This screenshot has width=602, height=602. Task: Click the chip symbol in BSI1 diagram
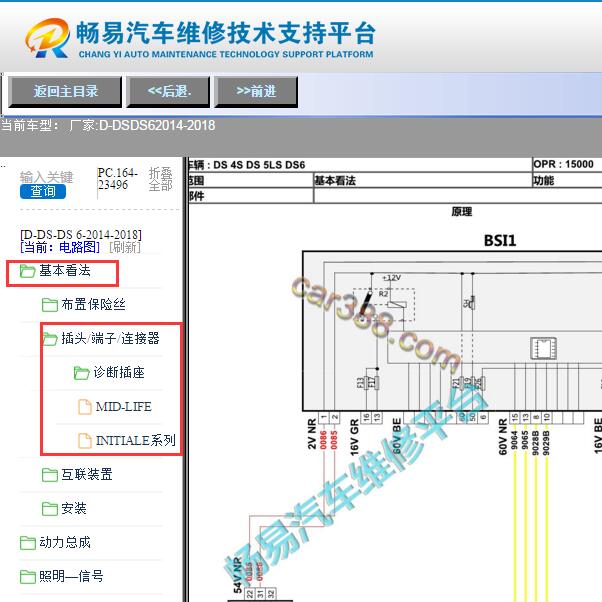point(543,348)
